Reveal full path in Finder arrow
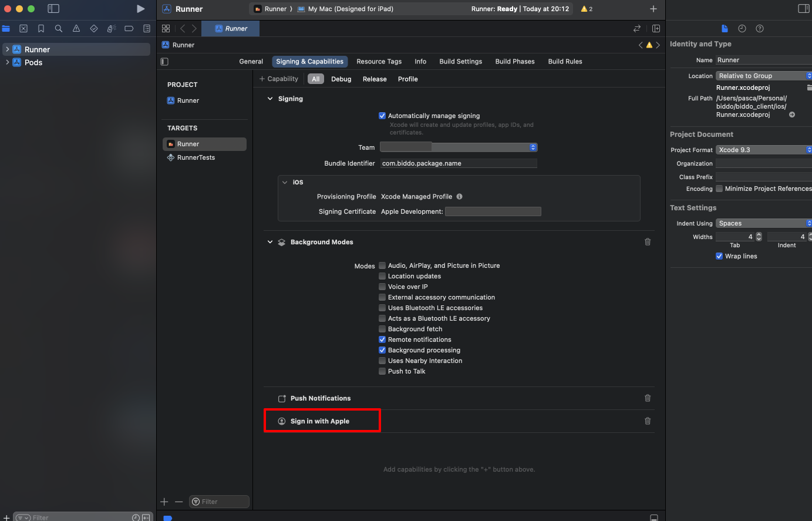This screenshot has height=521, width=812. (x=792, y=115)
